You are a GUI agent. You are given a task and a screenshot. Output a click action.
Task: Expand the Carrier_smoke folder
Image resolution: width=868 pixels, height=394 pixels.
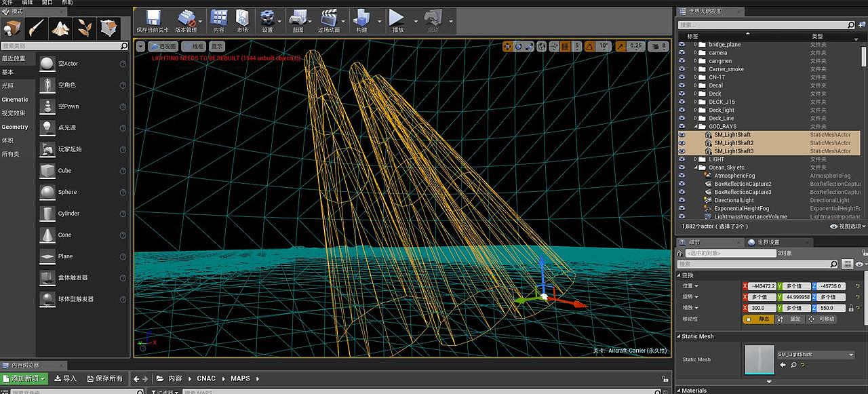pyautogui.click(x=696, y=69)
